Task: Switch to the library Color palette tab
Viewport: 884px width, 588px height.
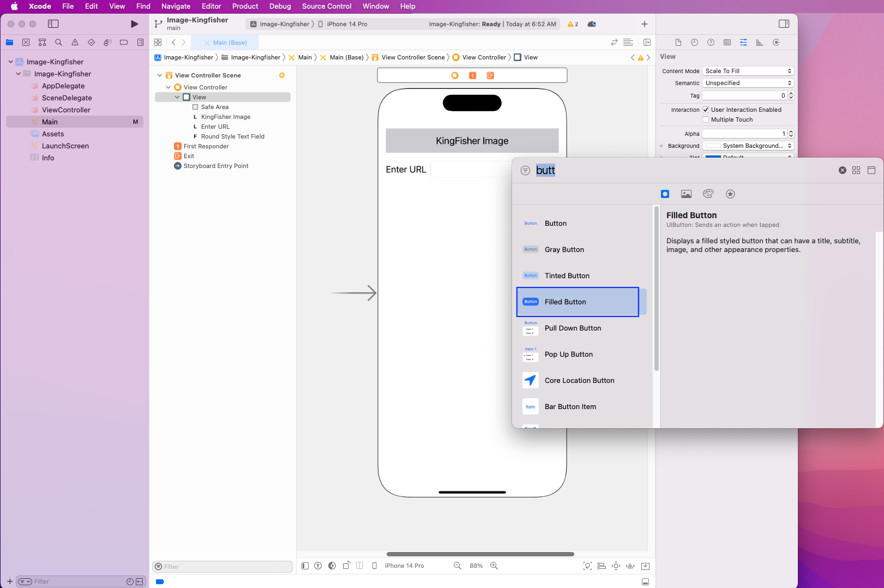Action: click(708, 194)
